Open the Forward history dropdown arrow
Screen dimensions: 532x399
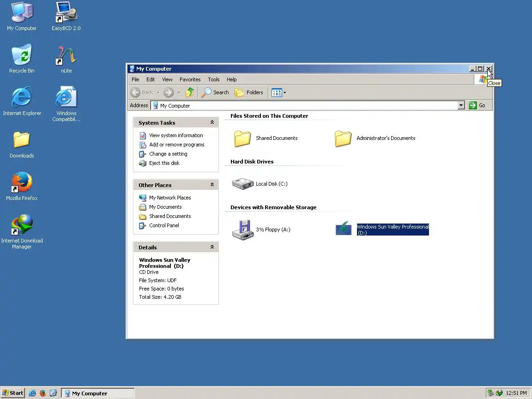point(179,92)
